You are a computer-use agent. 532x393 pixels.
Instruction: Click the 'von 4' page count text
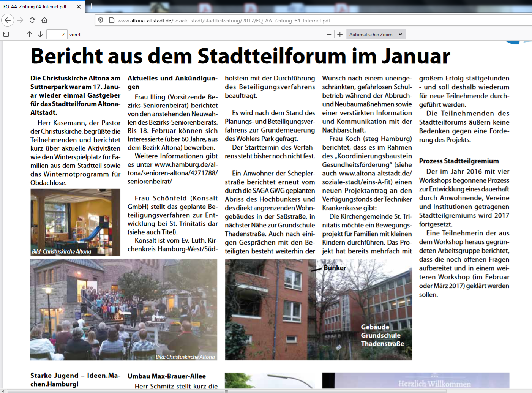[75, 35]
